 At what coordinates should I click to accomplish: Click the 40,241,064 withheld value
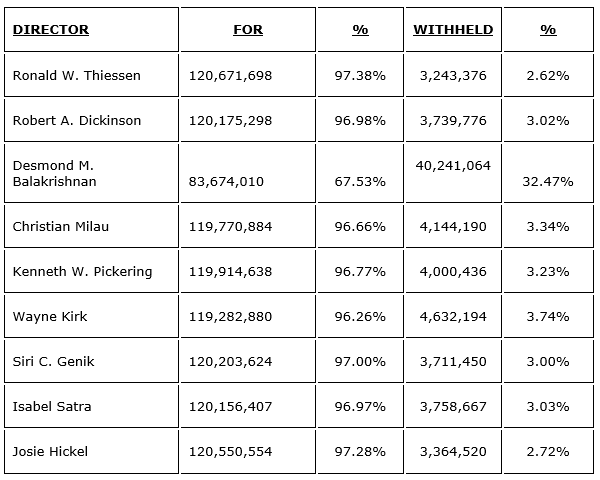451,166
